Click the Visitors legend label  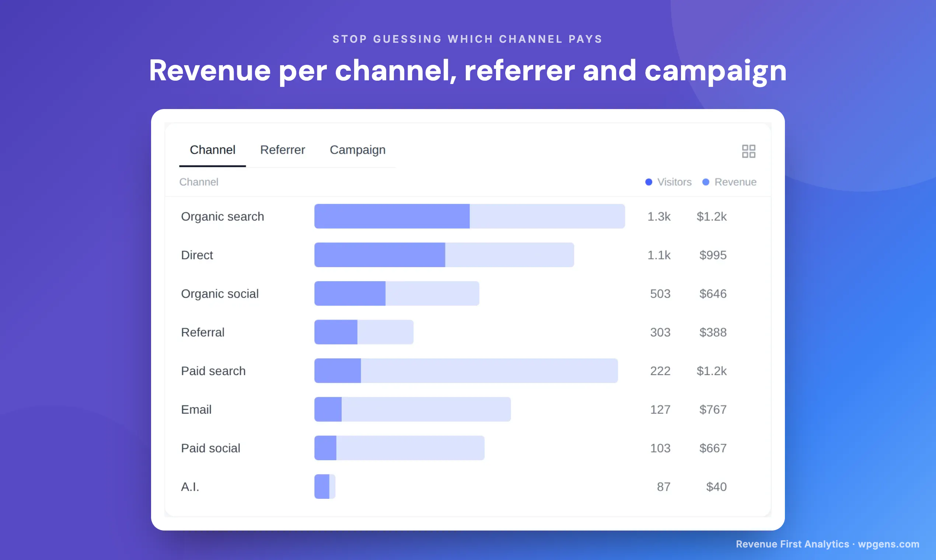(674, 182)
